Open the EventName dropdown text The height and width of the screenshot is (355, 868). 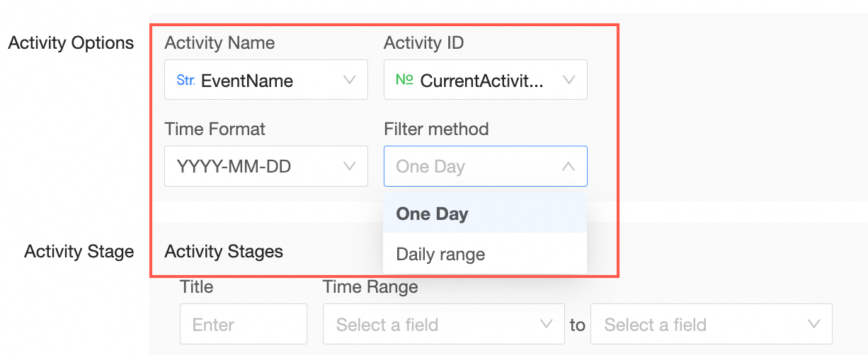pyautogui.click(x=246, y=81)
